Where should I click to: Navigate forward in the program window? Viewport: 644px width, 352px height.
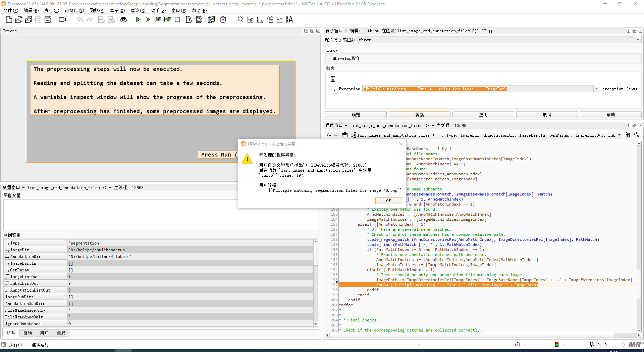[336, 135]
